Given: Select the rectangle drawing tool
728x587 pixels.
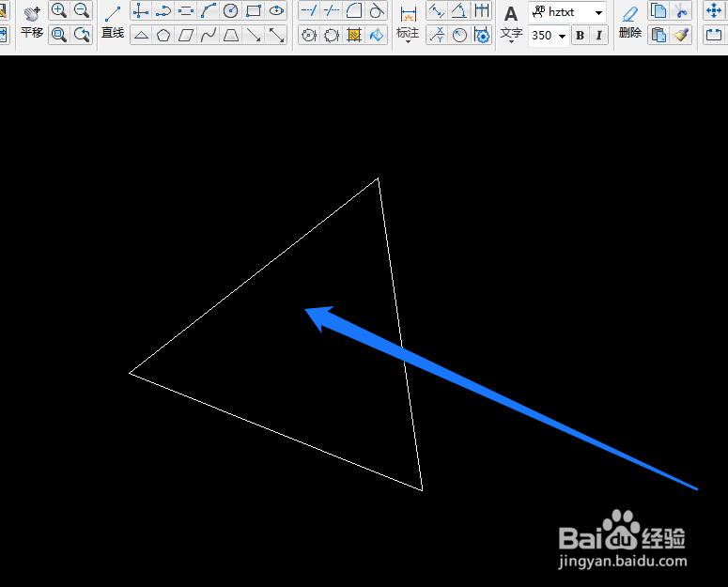Looking at the screenshot, I should (254, 10).
